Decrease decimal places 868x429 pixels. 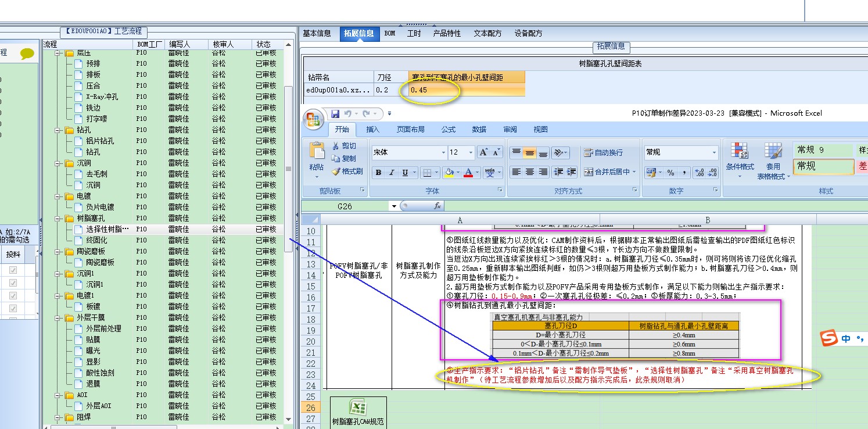[712, 173]
